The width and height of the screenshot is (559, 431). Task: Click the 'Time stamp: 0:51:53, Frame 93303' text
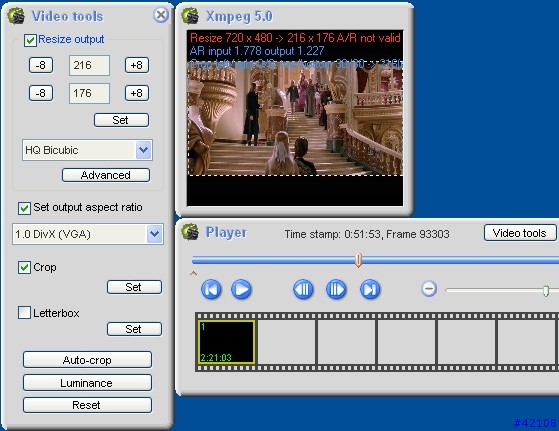(x=367, y=234)
